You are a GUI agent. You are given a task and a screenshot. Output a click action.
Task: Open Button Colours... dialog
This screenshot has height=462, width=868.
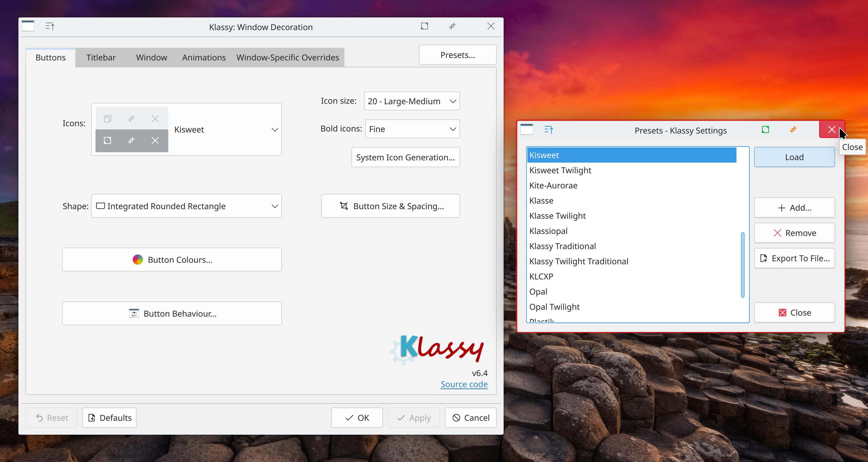pos(172,260)
